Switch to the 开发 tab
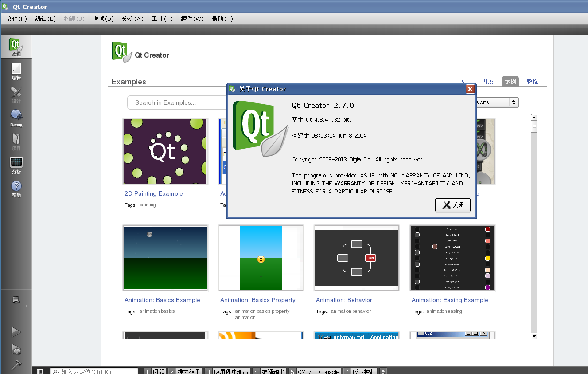588x374 pixels. pos(488,81)
